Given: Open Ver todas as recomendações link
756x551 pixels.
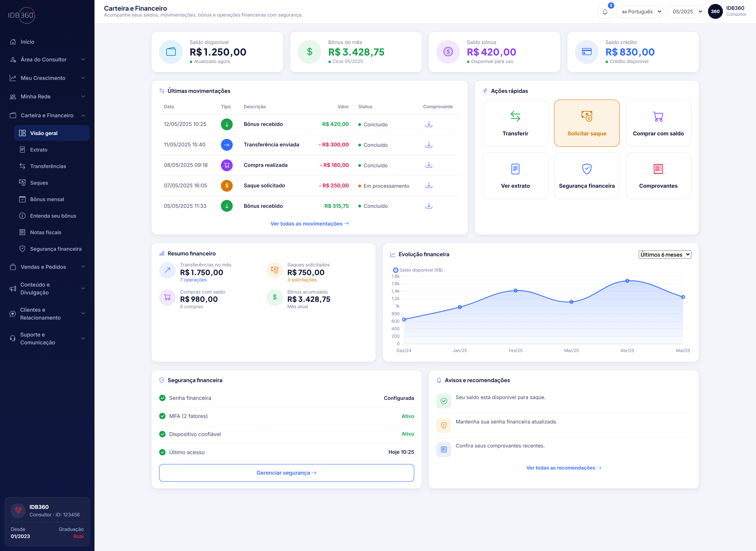Looking at the screenshot, I should point(564,468).
